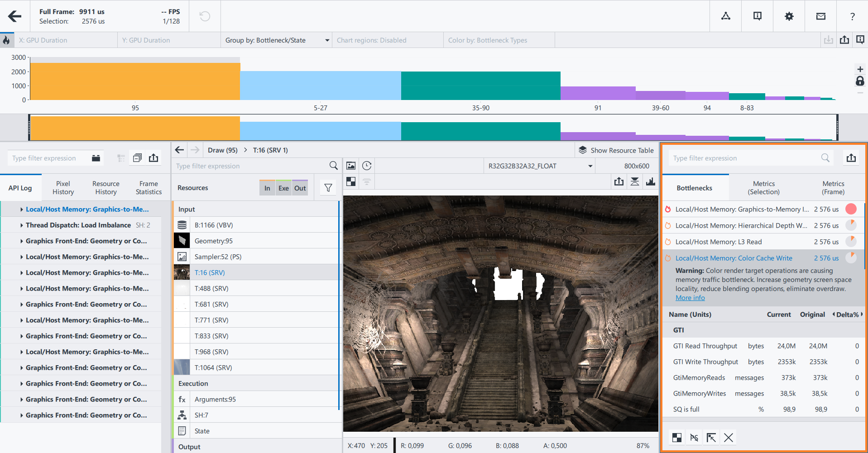This screenshot has height=453, width=868.
Task: Select the T:1064 (SRV) input resource
Action: [213, 367]
